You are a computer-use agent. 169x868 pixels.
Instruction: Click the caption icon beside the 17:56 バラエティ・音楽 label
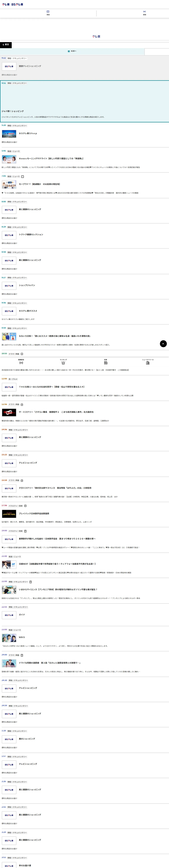(x=25, y=505)
